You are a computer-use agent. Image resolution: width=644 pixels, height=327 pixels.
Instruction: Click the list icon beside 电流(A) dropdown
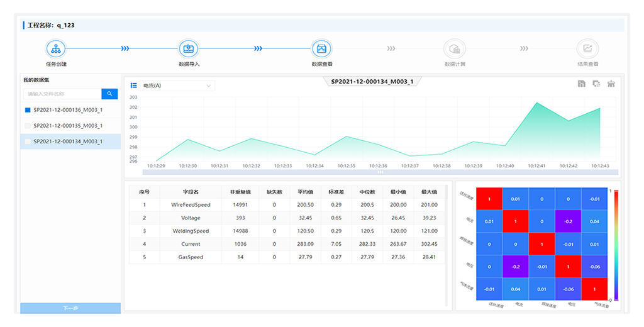click(x=134, y=86)
